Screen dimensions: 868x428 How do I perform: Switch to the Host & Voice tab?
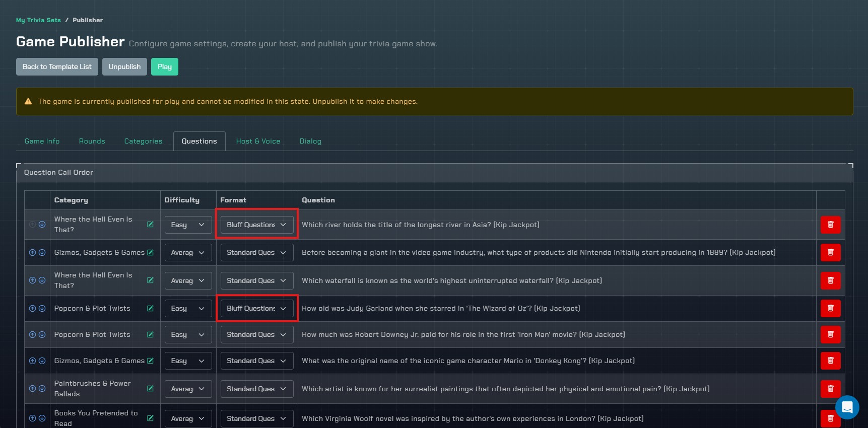(258, 141)
